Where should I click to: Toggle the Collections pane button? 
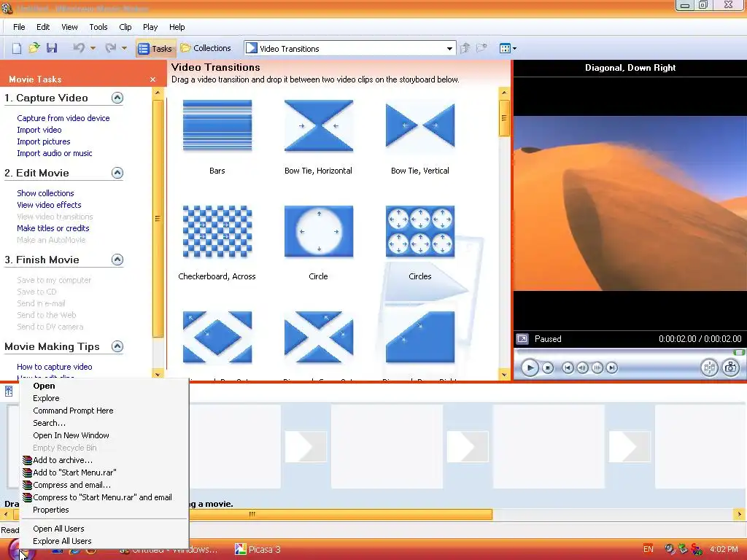206,48
